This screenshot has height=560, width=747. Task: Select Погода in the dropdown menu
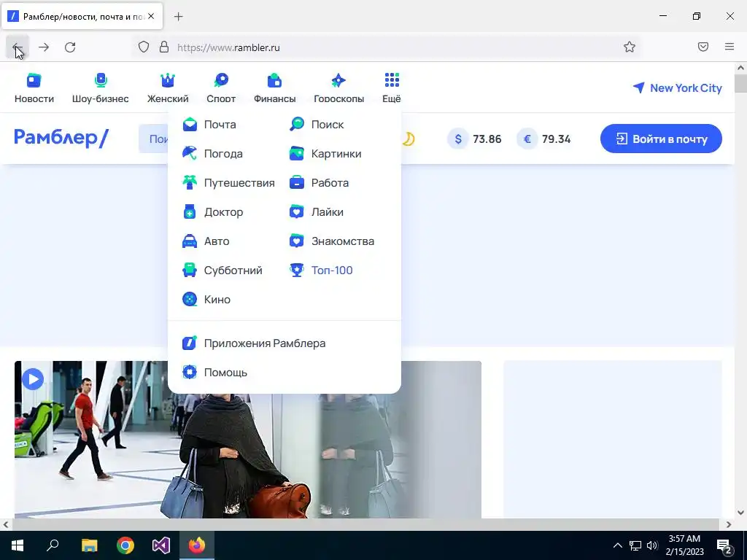pyautogui.click(x=212, y=153)
